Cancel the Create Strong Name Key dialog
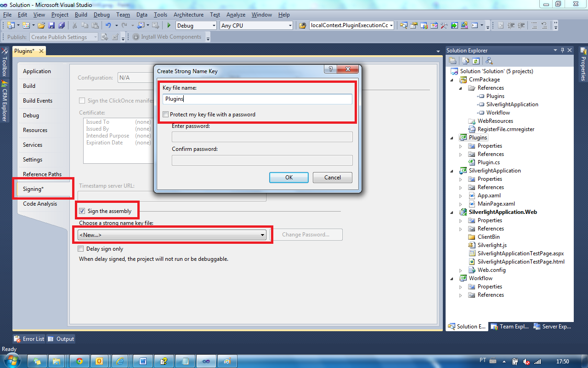The height and width of the screenshot is (368, 588). (332, 178)
